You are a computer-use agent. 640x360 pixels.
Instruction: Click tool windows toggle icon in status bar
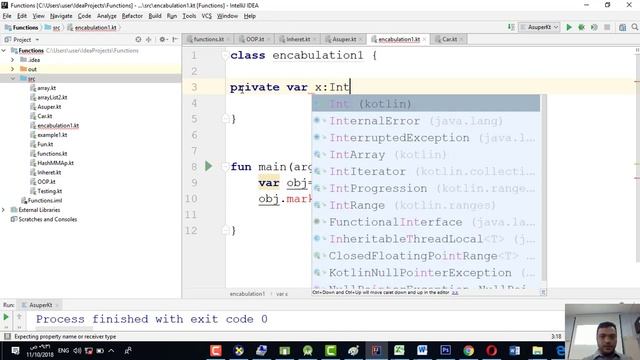[7, 336]
